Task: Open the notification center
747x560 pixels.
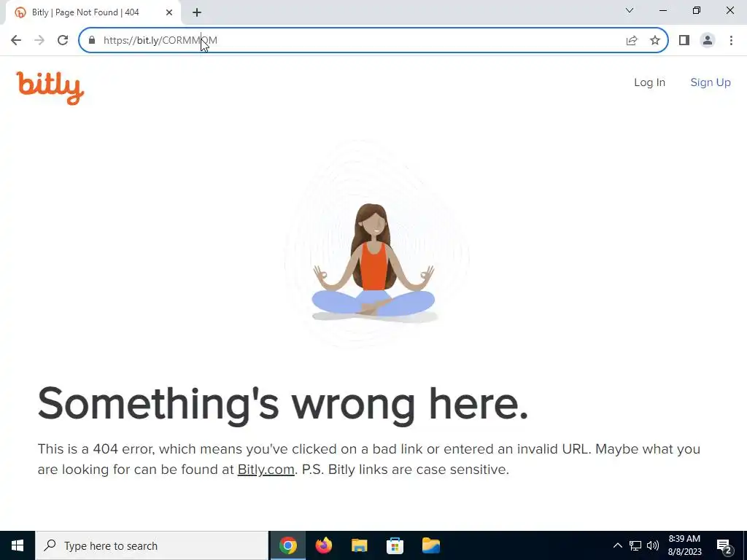Action: coord(724,546)
